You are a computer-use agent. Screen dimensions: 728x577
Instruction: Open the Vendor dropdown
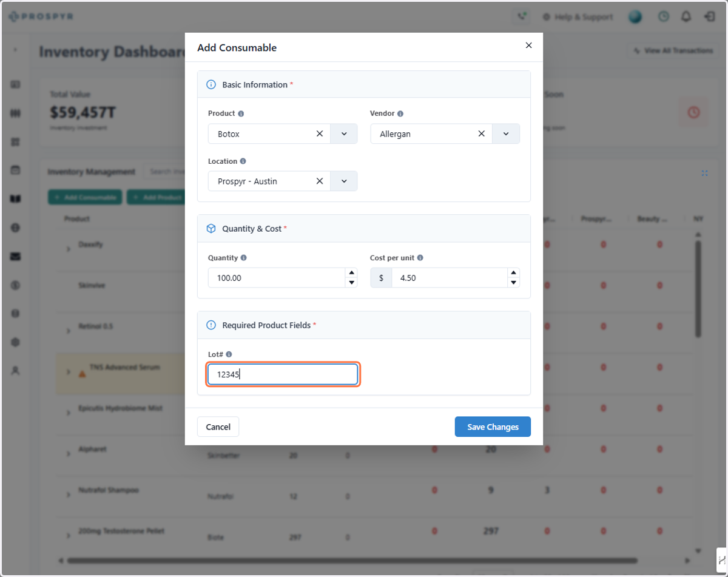506,133
